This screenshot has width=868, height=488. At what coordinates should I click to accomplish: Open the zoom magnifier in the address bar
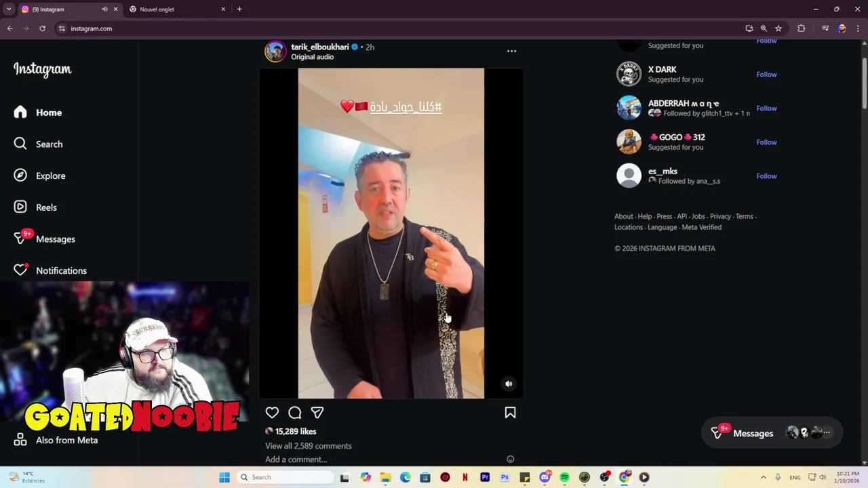[x=764, y=28]
